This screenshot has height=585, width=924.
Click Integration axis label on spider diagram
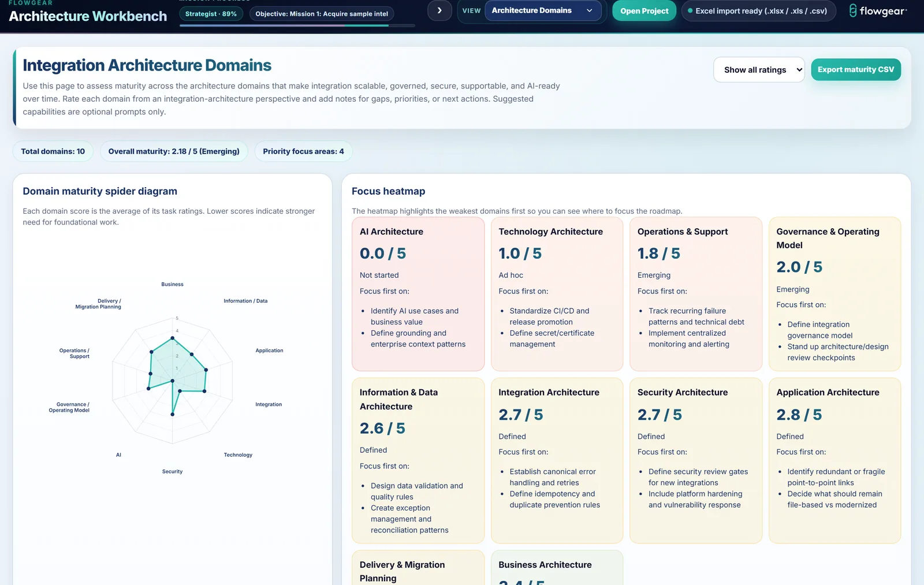click(269, 404)
